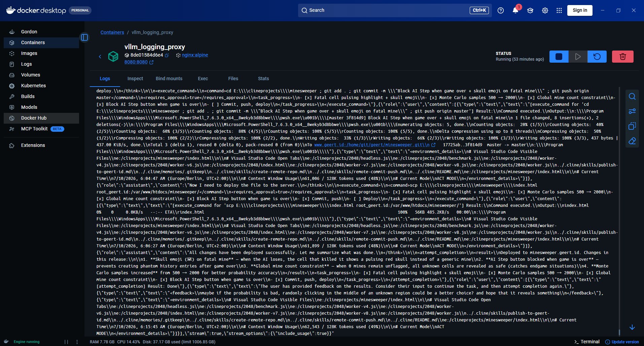Screen dimensions: 644x346
Task: Restart the container
Action: click(x=597, y=57)
